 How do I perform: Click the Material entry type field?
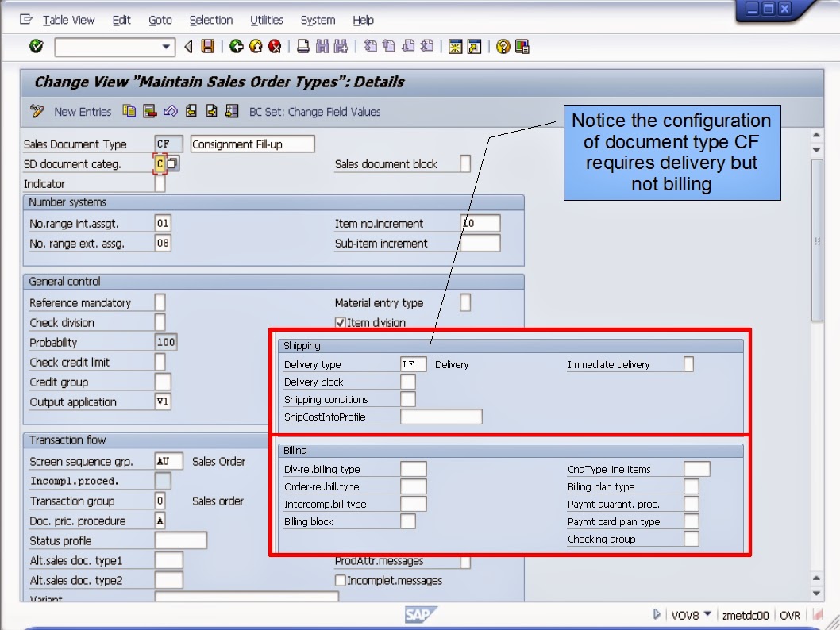point(465,302)
